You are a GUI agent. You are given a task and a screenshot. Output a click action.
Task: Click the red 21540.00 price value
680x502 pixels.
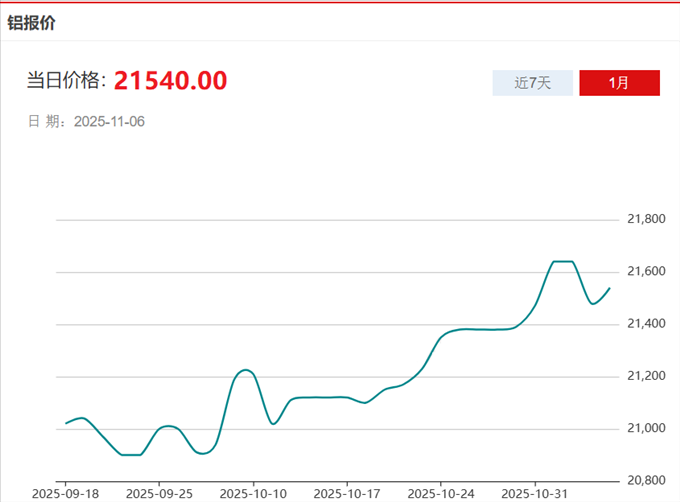[170, 80]
